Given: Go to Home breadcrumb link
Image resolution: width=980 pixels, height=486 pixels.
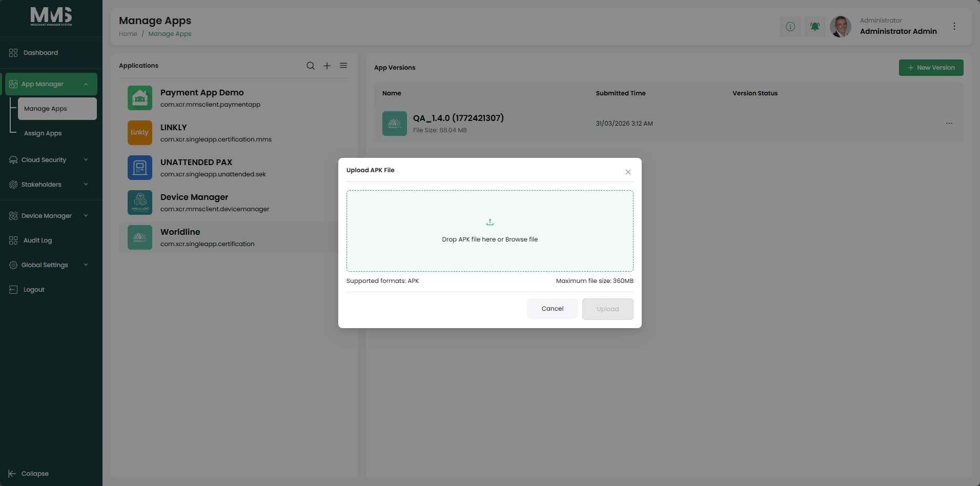Looking at the screenshot, I should click(x=128, y=34).
